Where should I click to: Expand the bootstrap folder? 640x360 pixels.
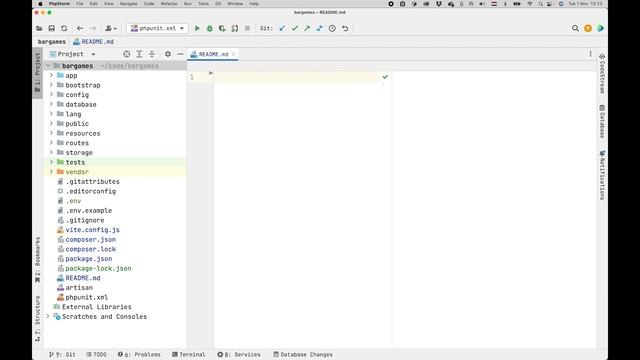pos(51,85)
